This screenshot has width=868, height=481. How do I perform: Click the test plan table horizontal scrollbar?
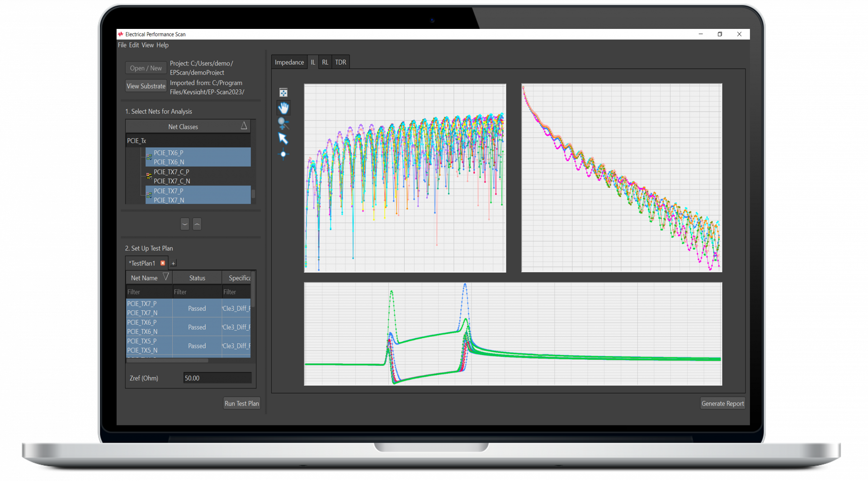click(168, 360)
